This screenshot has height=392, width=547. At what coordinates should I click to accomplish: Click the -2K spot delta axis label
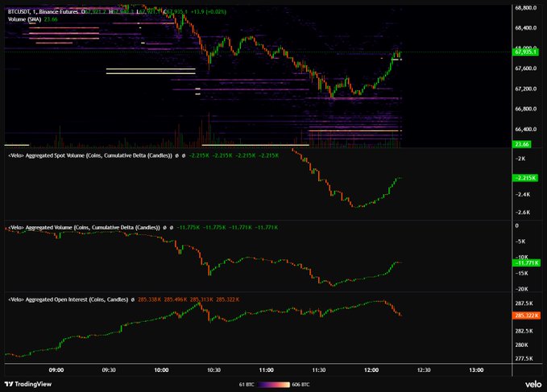(x=520, y=159)
